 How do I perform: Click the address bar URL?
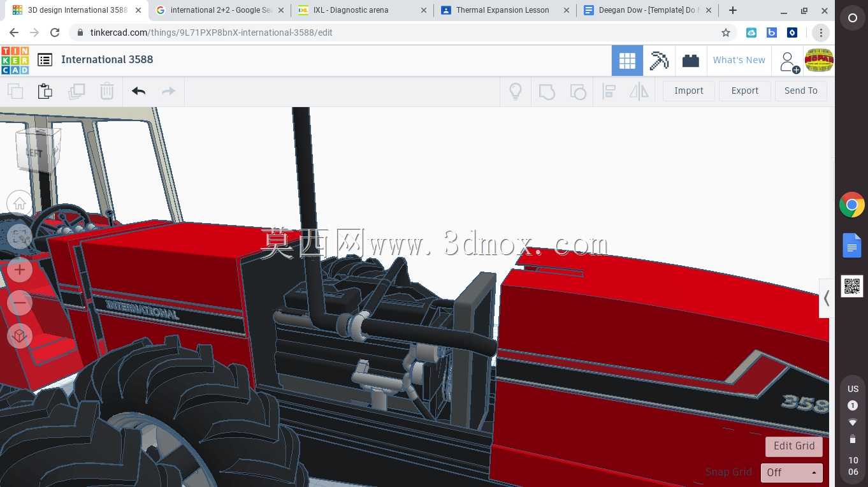click(x=212, y=33)
